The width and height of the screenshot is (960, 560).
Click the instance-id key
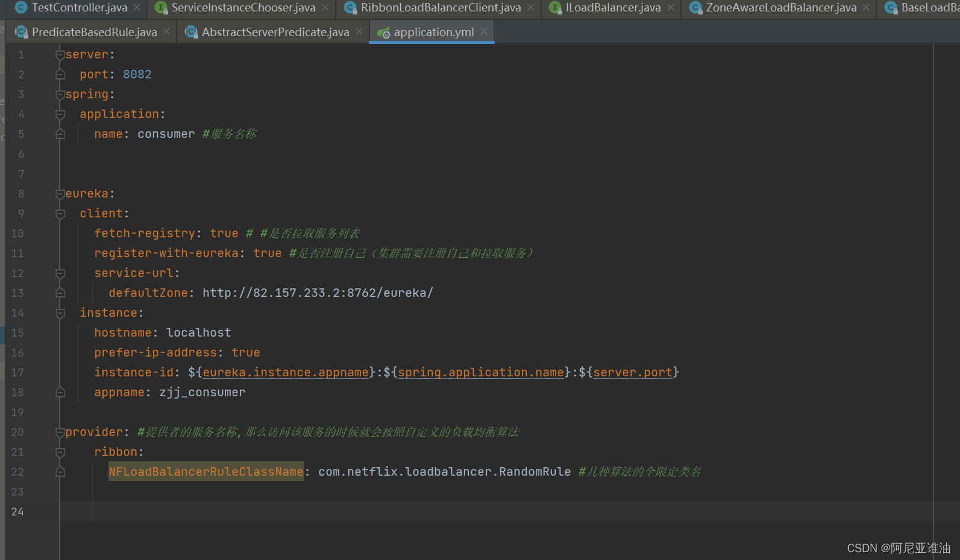pyautogui.click(x=134, y=372)
